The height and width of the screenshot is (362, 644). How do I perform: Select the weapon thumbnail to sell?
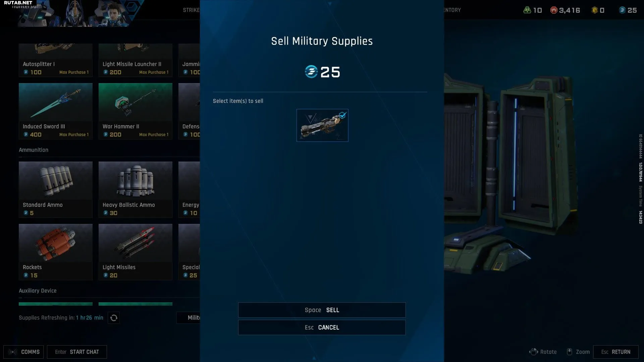(322, 125)
